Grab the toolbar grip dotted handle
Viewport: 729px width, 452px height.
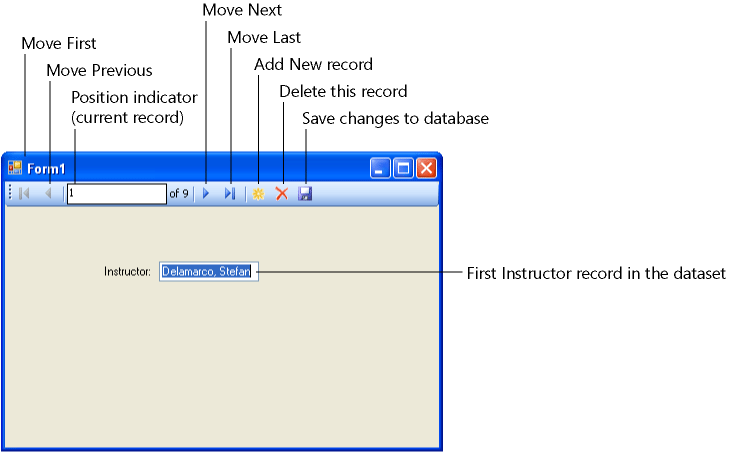(10, 193)
